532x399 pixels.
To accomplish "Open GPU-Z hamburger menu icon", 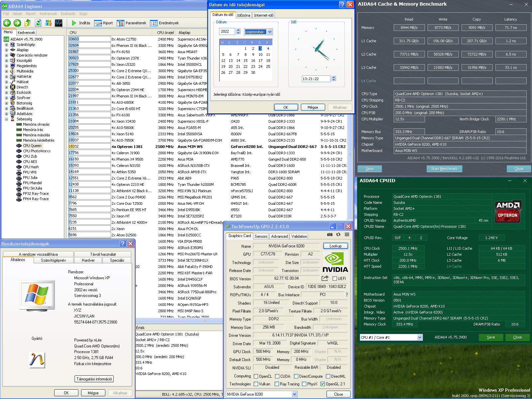I will tap(347, 234).
